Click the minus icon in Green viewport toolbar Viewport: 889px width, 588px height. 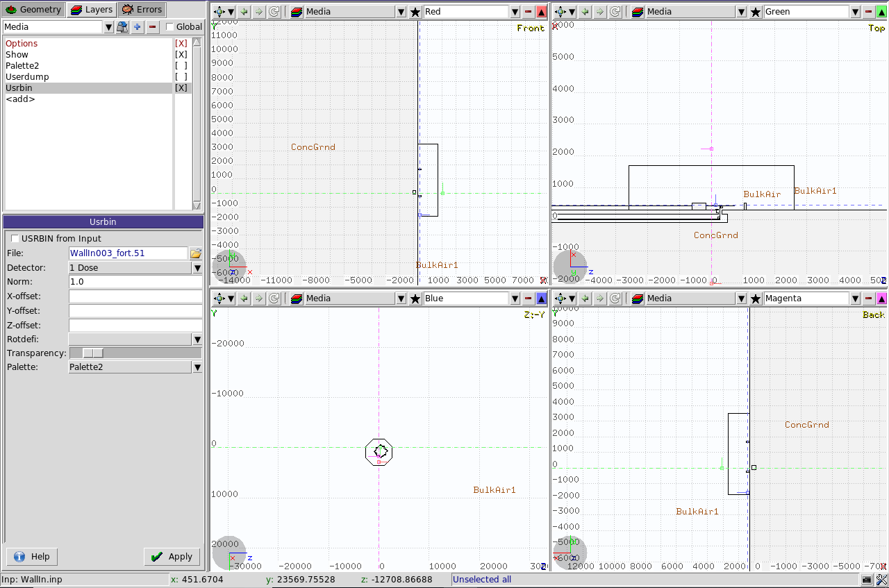coord(868,12)
